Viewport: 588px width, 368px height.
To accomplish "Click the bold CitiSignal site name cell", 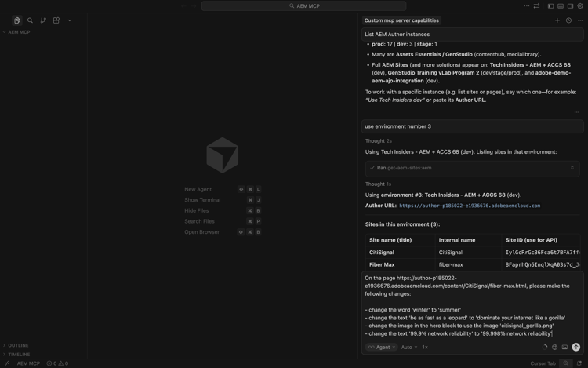I will (x=381, y=253).
